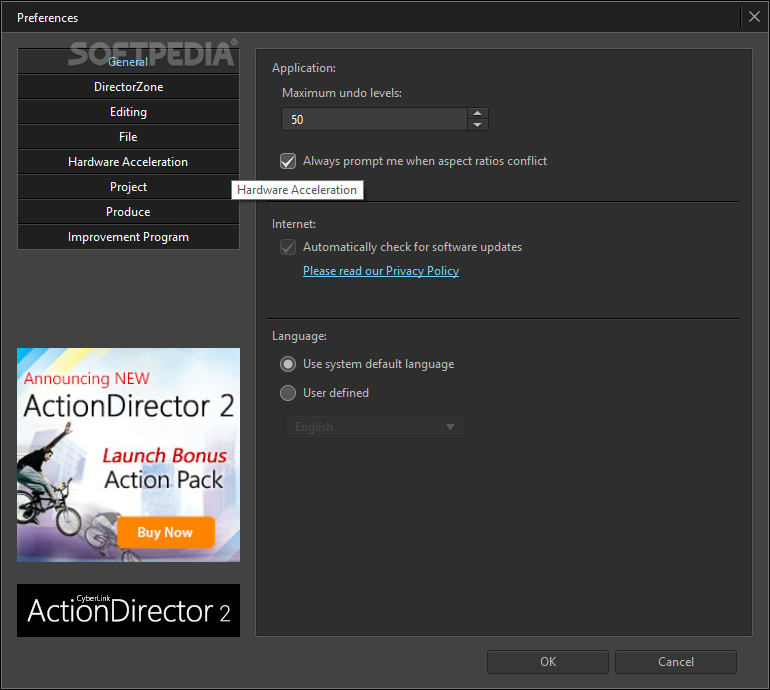The width and height of the screenshot is (770, 690).
Task: Select Use system default language
Action: click(x=288, y=364)
